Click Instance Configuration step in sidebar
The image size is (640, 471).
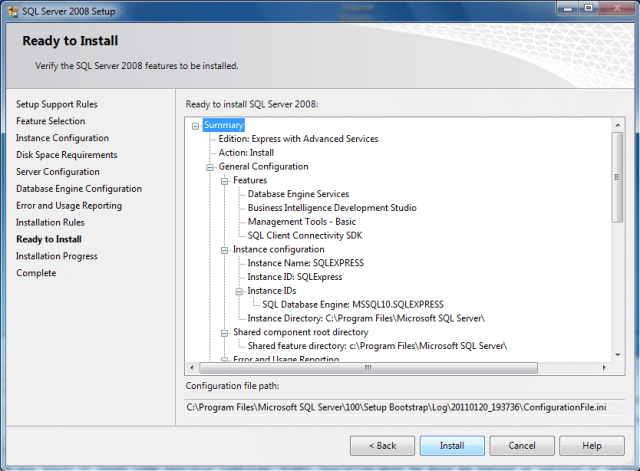tap(62, 138)
